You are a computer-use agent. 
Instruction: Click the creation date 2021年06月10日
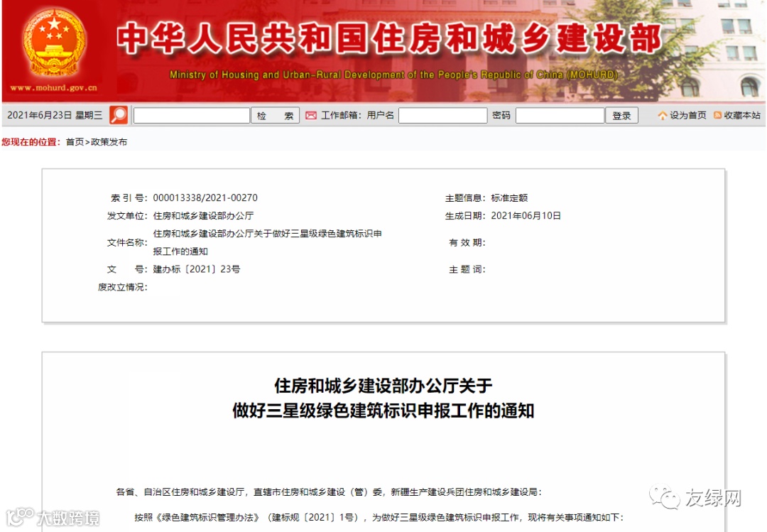pos(526,216)
